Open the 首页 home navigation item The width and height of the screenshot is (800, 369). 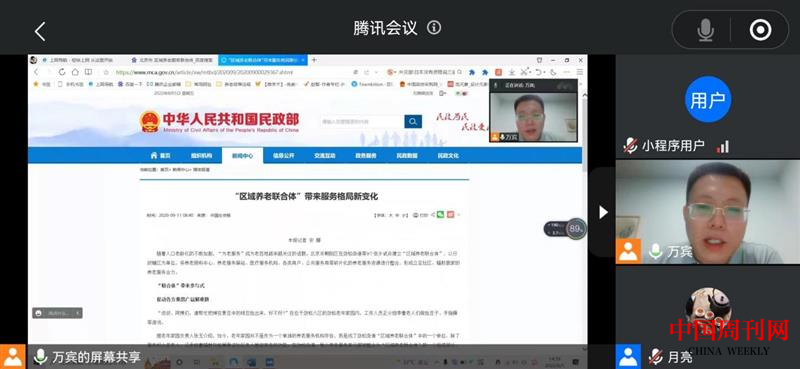pos(160,156)
